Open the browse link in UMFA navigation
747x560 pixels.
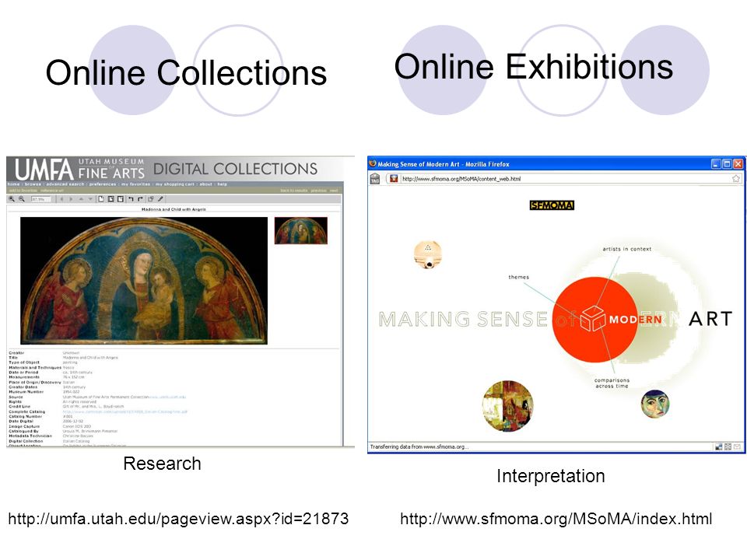click(33, 184)
